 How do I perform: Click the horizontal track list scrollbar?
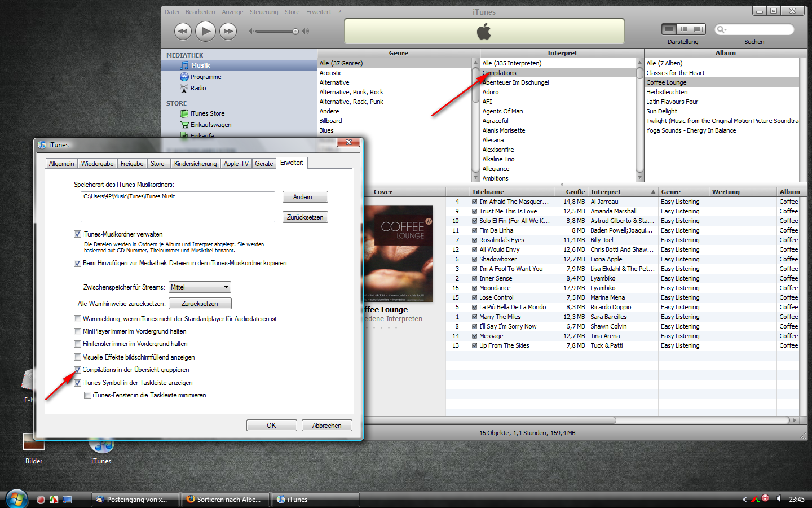489,420
